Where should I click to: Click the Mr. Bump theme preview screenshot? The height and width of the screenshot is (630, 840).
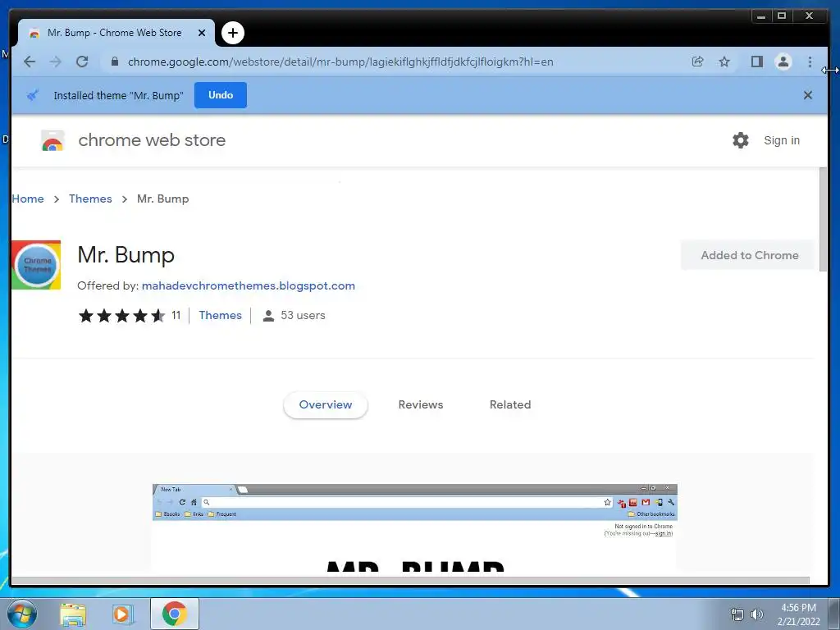tap(414, 527)
